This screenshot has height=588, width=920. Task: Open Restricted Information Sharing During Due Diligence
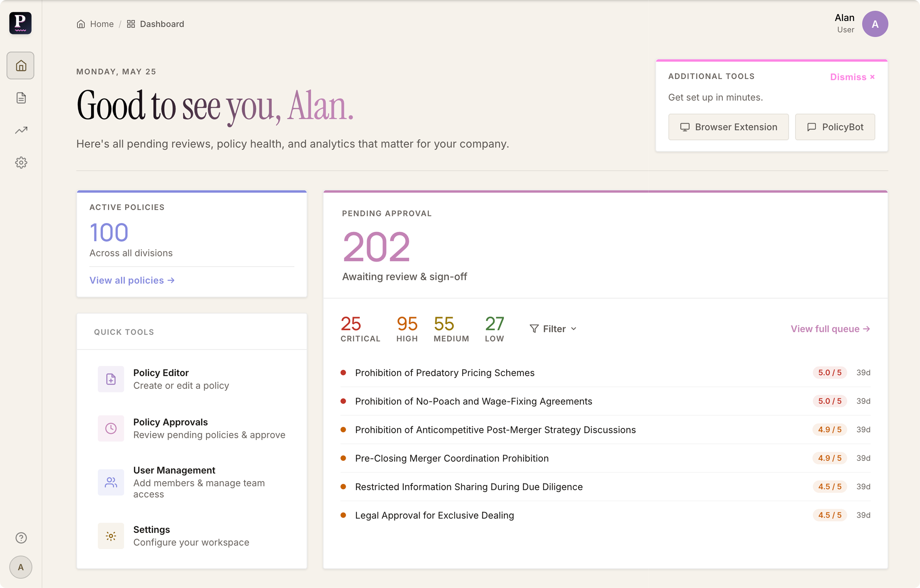[605, 487]
